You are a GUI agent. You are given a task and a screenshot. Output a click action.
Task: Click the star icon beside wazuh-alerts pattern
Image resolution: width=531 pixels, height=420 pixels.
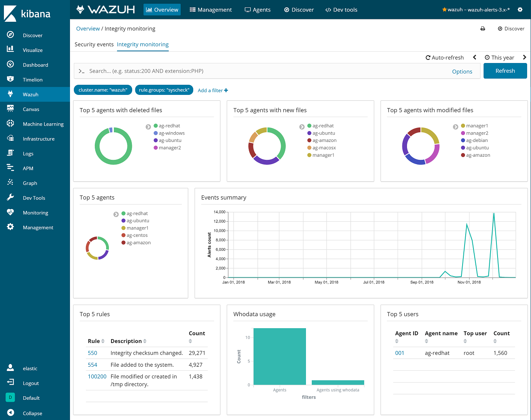click(444, 9)
